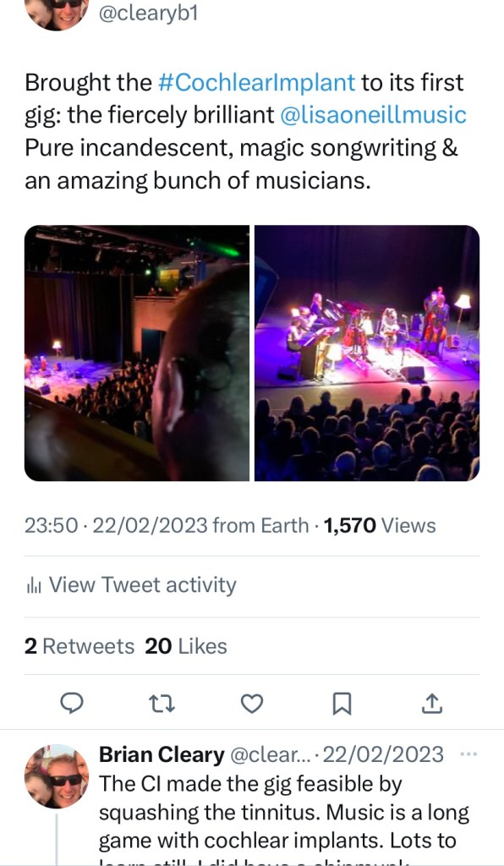Open @clearyb1's profile avatar
This screenshot has height=866, width=504.
(x=57, y=14)
